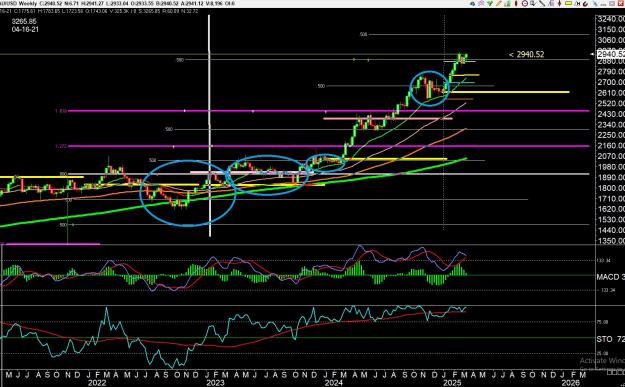
Task: Select the yellow rectangle drawing tool
Action: [568, 4]
